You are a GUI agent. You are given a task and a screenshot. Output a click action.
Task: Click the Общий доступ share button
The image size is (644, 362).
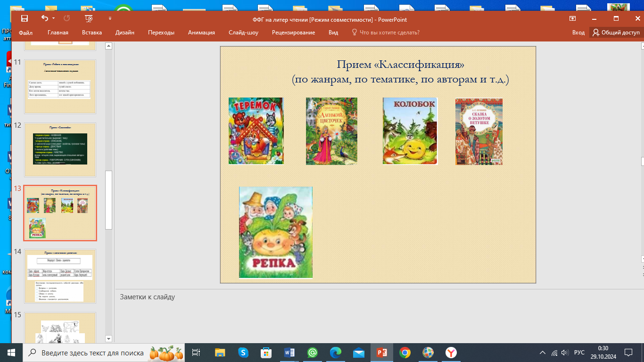(617, 33)
